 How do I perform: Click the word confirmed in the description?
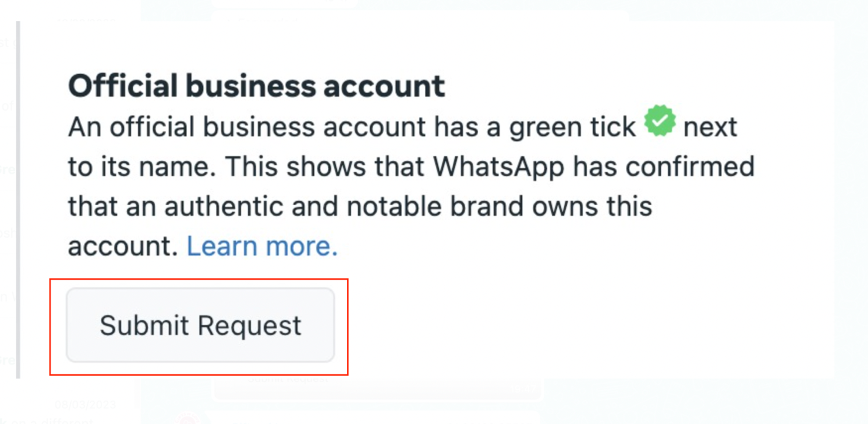[690, 167]
